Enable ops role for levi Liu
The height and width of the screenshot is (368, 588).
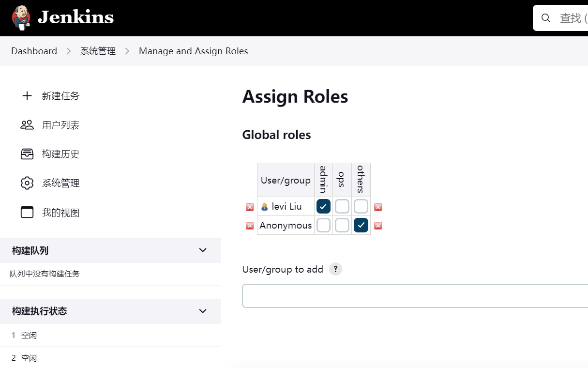[342, 207]
